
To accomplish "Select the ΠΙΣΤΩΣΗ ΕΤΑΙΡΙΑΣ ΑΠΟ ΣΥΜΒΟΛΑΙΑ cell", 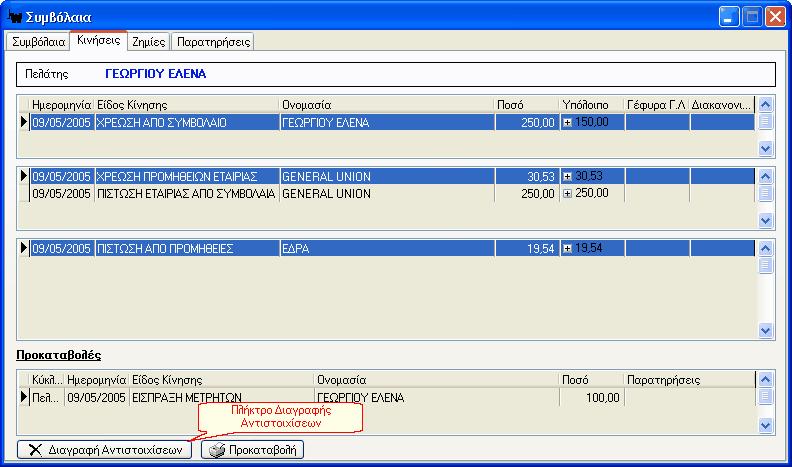I will pos(187,193).
